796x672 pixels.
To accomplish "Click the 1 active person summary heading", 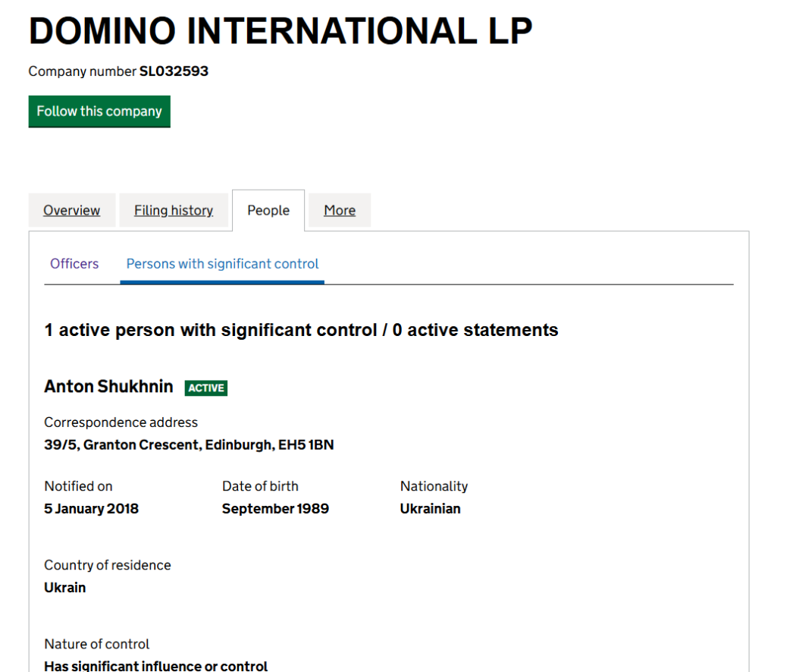I will click(x=301, y=330).
